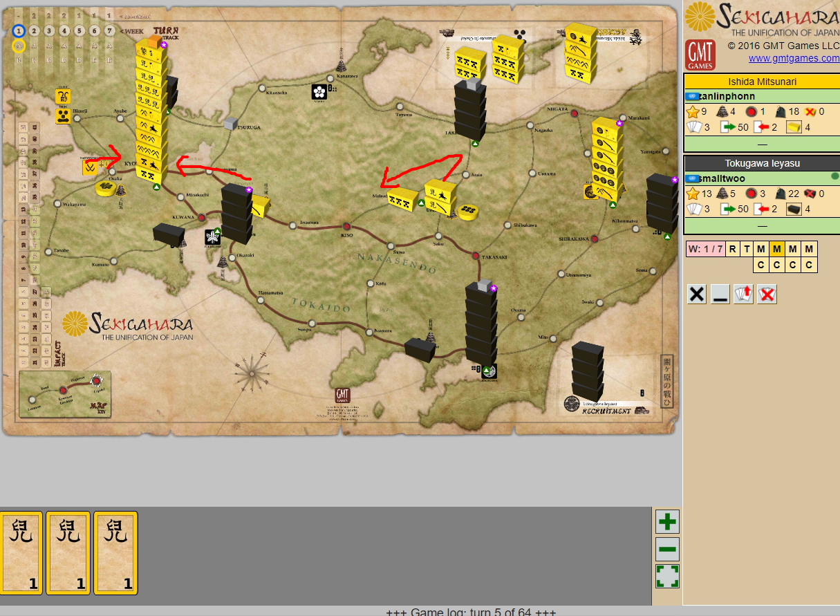Click the cards with red X icon

(x=766, y=295)
